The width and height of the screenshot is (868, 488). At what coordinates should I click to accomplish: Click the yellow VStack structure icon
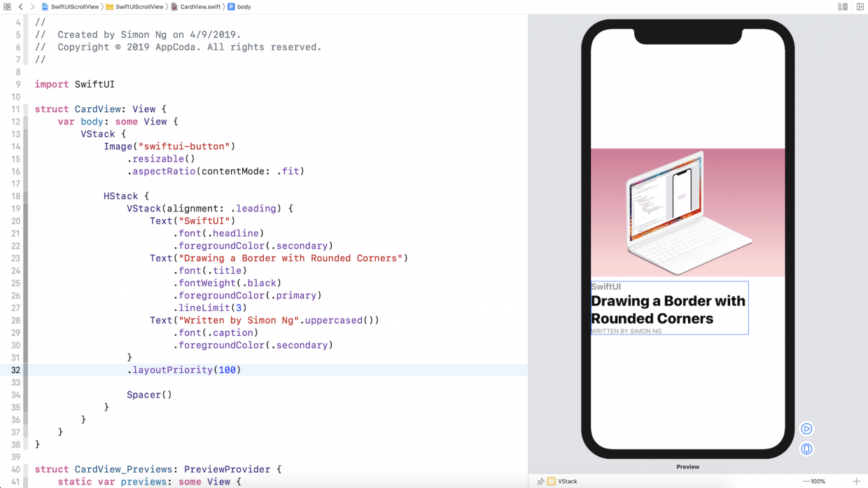552,481
